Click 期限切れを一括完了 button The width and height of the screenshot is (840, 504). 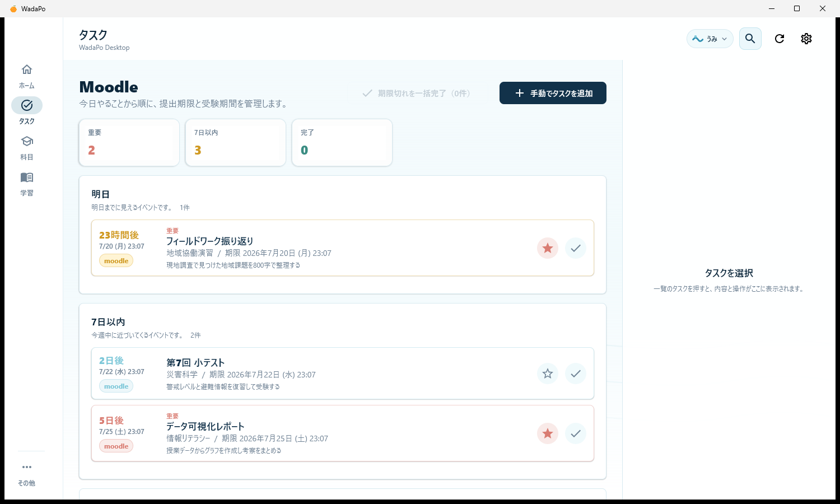(x=417, y=94)
